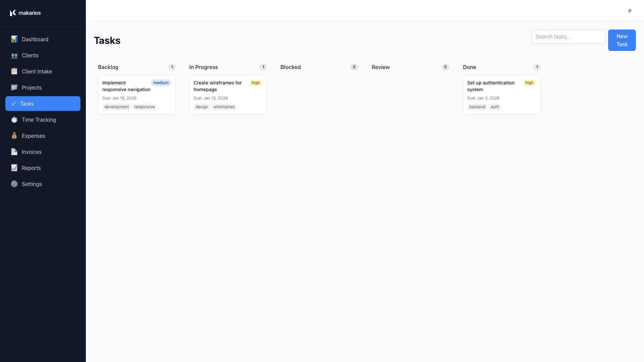Select the Projects folder icon
Image resolution: width=644 pixels, height=362 pixels.
14,87
